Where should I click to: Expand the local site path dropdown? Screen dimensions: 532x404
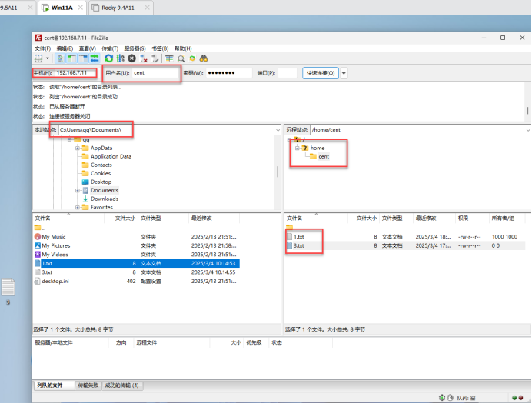277,130
